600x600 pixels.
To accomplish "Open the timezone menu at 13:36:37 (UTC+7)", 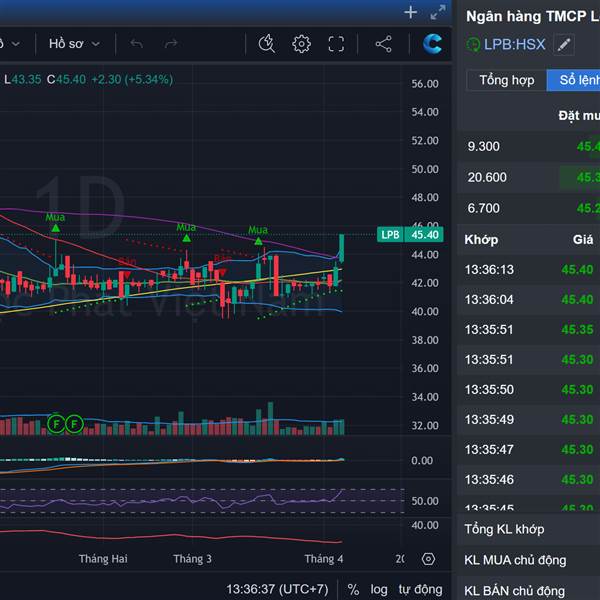I will tap(277, 590).
